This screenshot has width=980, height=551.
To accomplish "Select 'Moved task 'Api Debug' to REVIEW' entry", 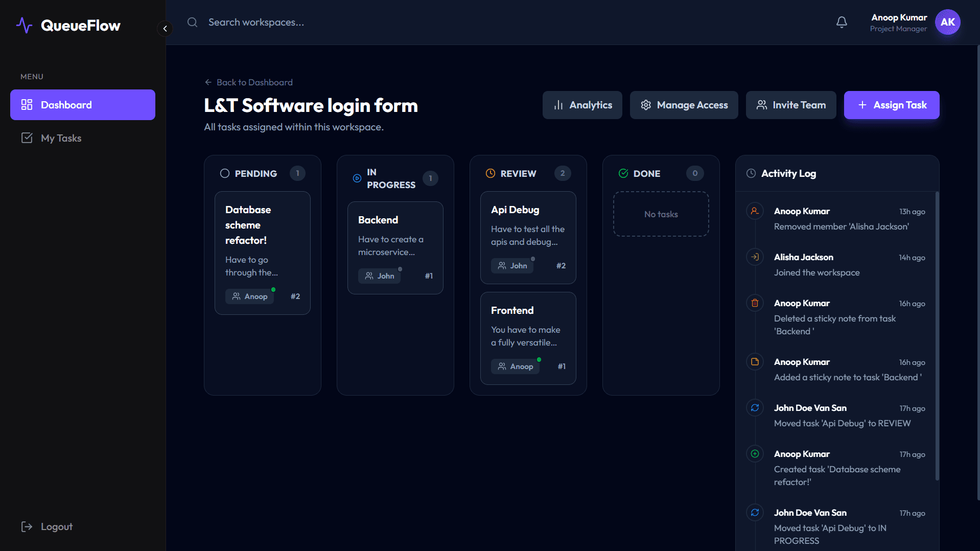I will coord(842,424).
